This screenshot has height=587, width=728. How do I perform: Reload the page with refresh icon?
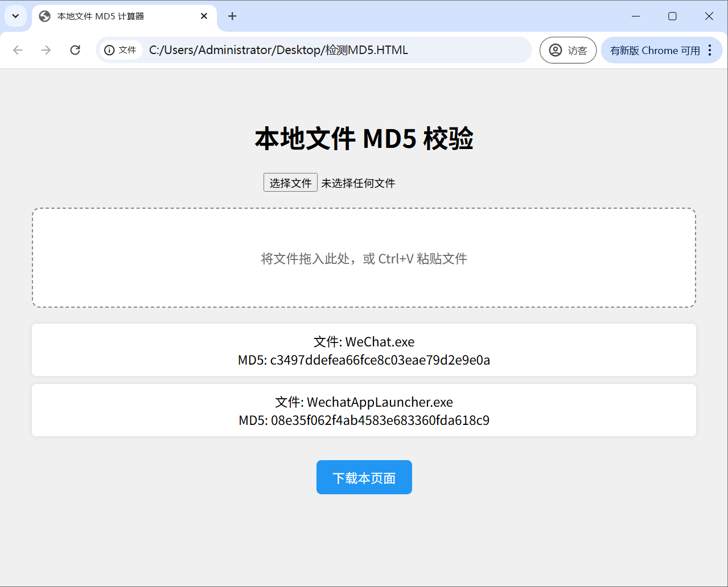(x=75, y=50)
